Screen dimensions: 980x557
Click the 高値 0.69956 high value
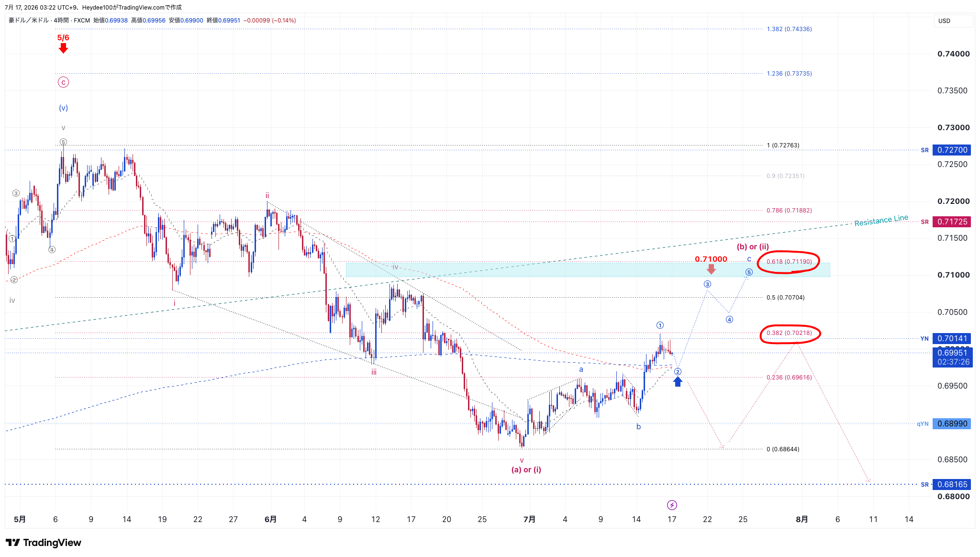click(x=148, y=21)
